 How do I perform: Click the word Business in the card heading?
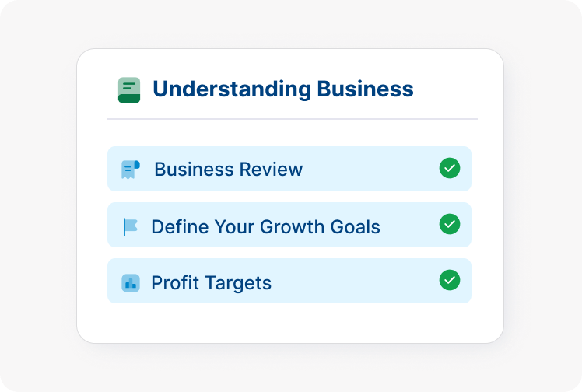[x=365, y=89]
